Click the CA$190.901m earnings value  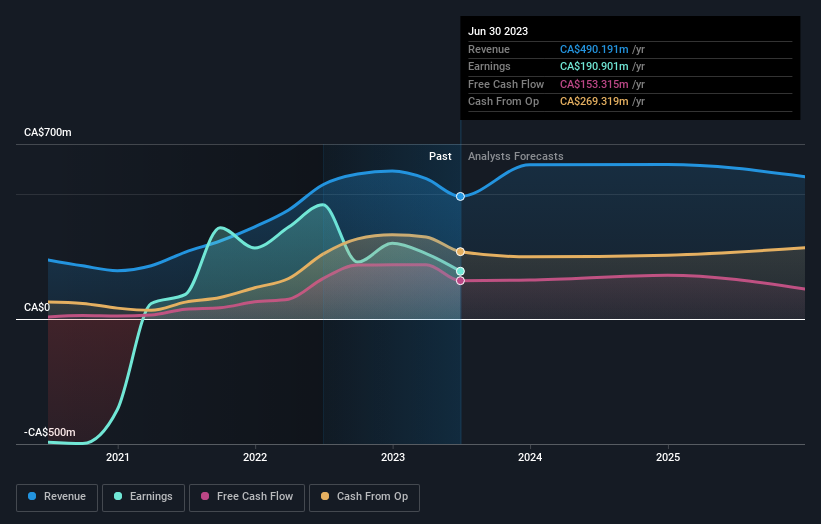click(594, 66)
